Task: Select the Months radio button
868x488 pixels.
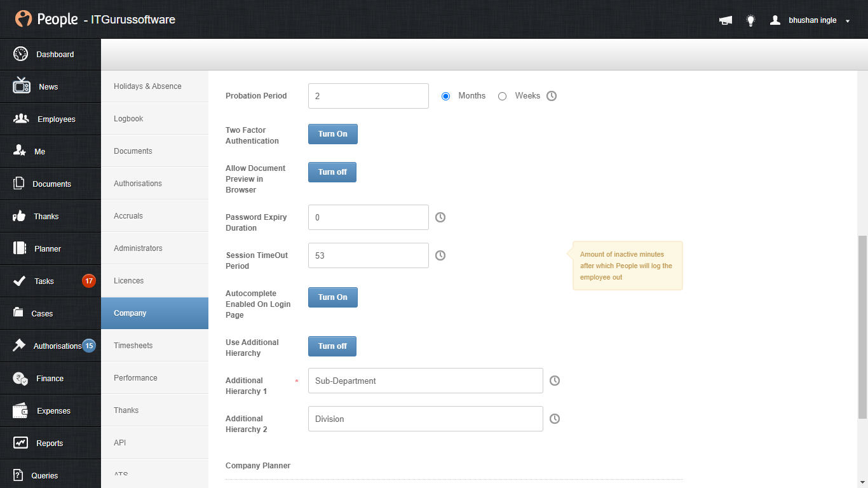Action: coord(445,96)
